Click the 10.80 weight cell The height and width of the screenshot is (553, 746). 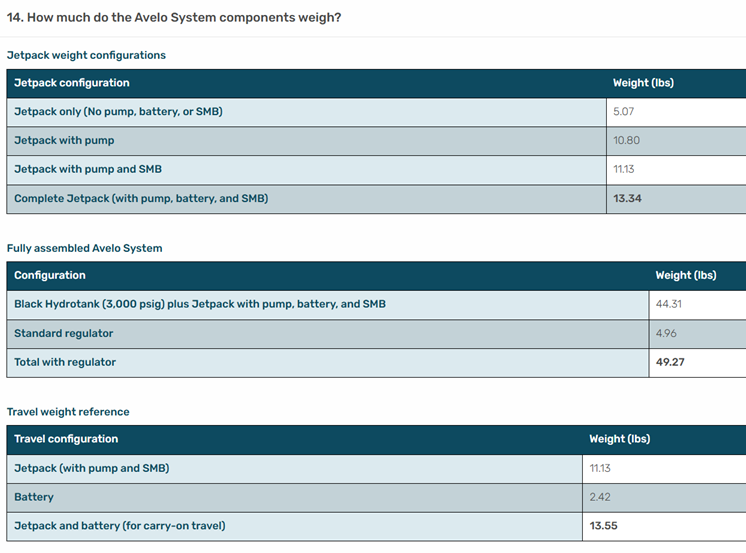tap(626, 141)
